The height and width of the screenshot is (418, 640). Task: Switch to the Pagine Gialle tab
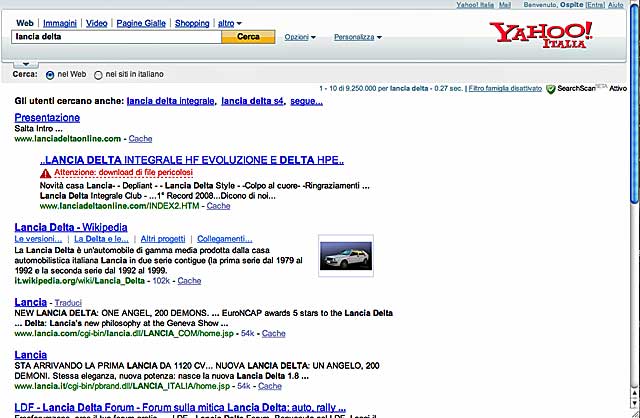click(x=141, y=24)
